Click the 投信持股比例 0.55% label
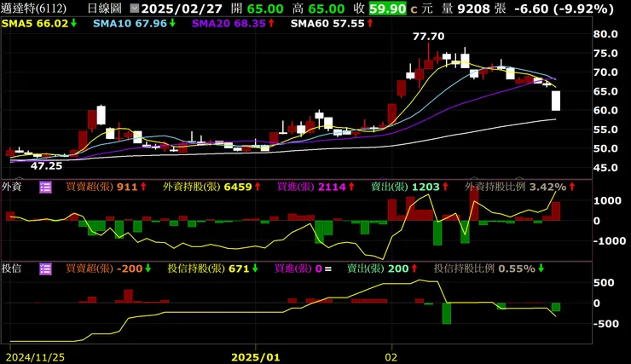This screenshot has height=364, width=631. (x=484, y=269)
